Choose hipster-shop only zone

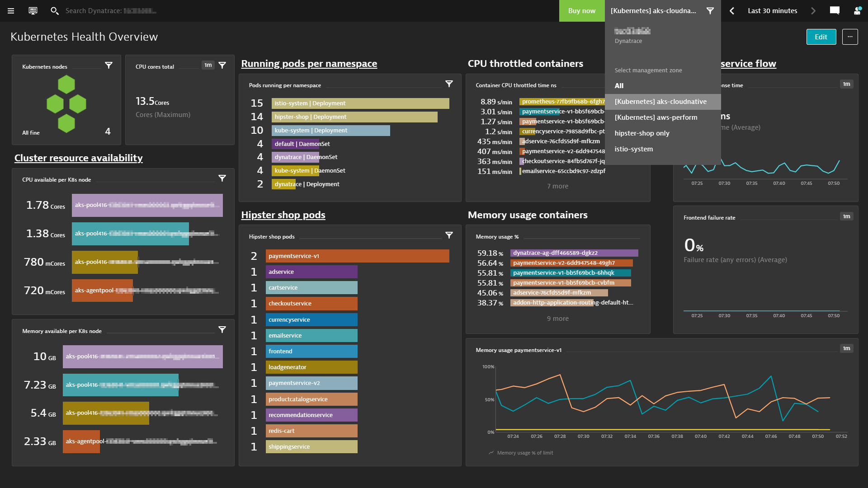[663, 133]
